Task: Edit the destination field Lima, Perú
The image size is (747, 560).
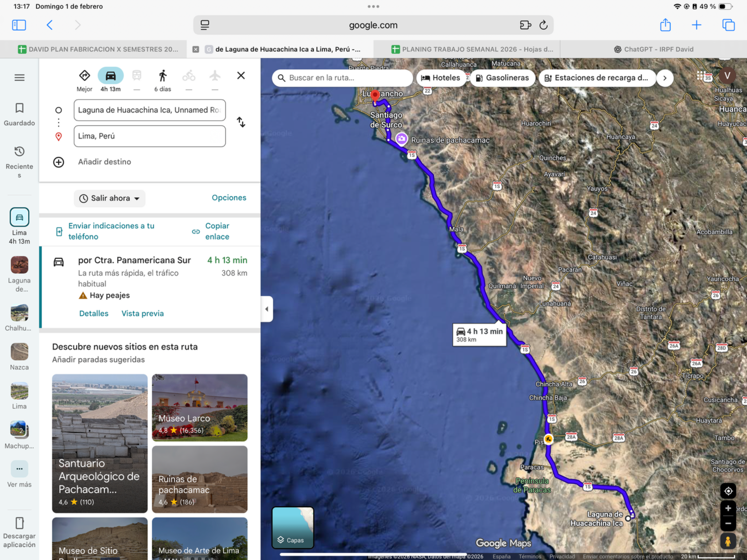Action: click(x=150, y=136)
